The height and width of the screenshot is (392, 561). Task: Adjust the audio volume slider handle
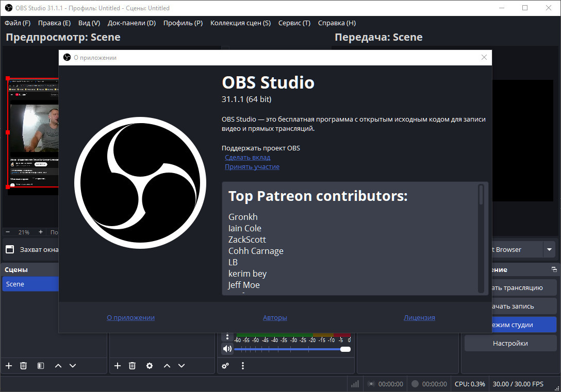(x=345, y=349)
